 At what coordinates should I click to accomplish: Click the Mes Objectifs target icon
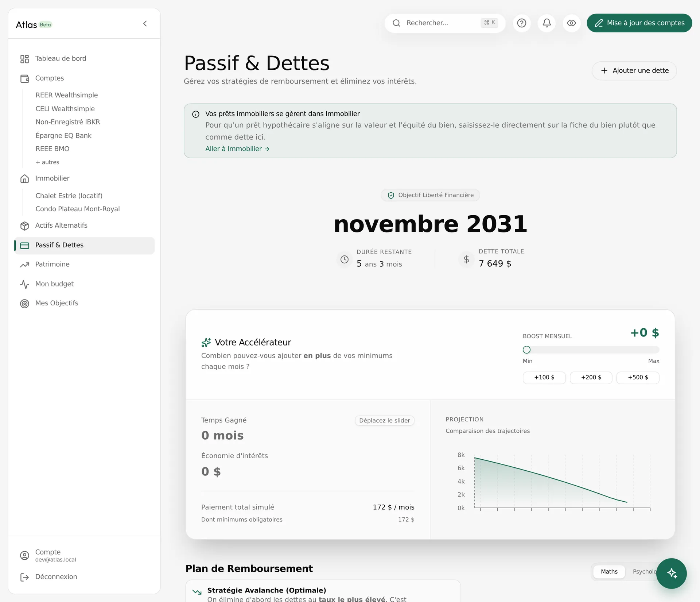coord(24,304)
